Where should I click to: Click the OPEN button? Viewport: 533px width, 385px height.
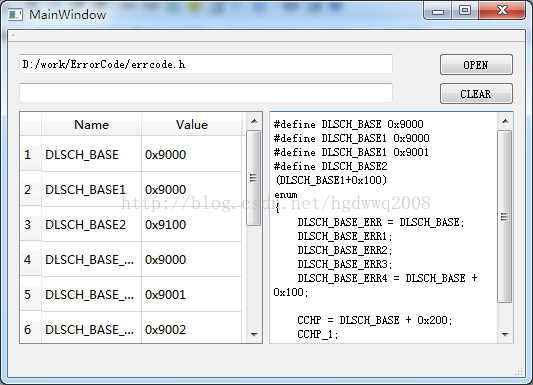click(476, 65)
